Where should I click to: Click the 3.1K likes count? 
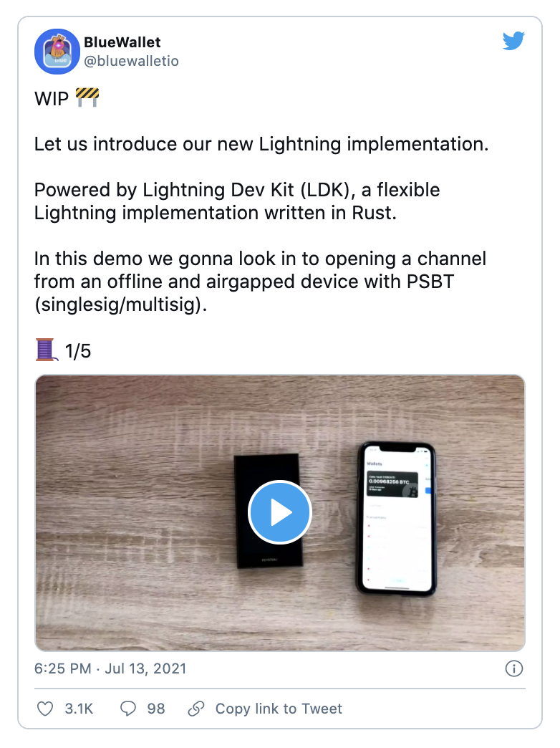coord(79,709)
